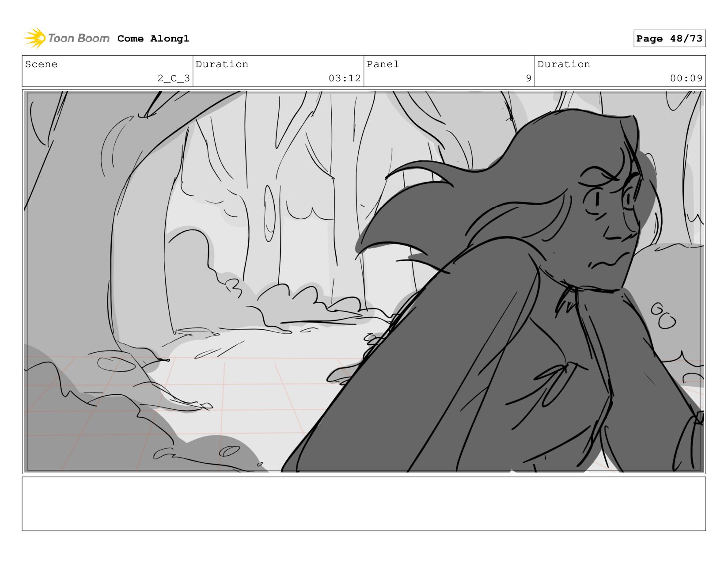Viewport: 728px width, 564px height.
Task: Click the panel number '9'
Action: 528,78
